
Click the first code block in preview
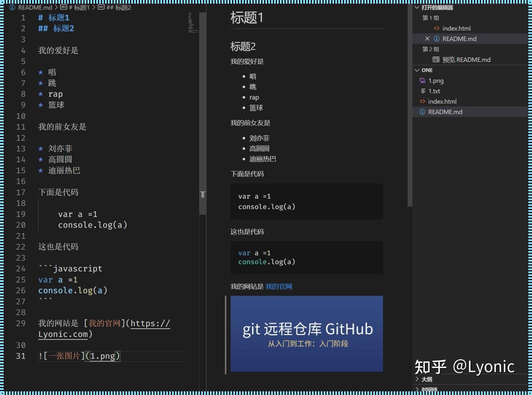[x=306, y=202]
